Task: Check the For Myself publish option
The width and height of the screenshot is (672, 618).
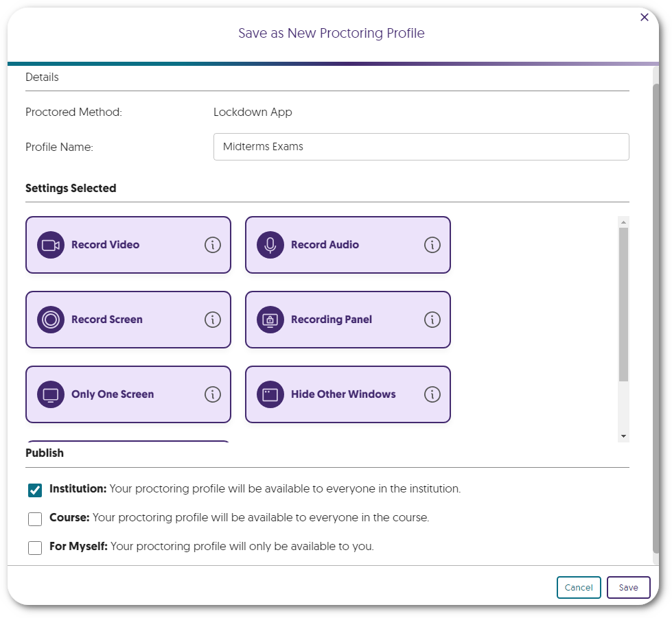Action: [x=35, y=547]
